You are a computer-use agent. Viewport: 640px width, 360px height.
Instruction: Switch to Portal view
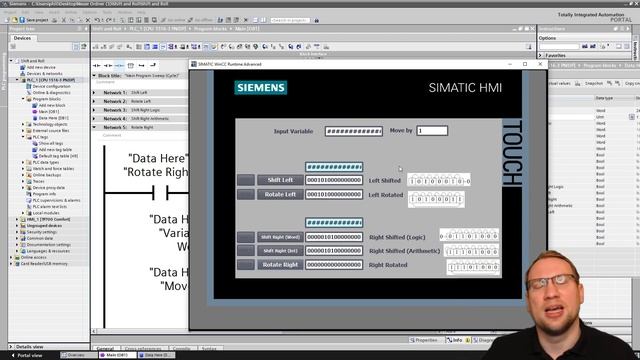coord(27,355)
